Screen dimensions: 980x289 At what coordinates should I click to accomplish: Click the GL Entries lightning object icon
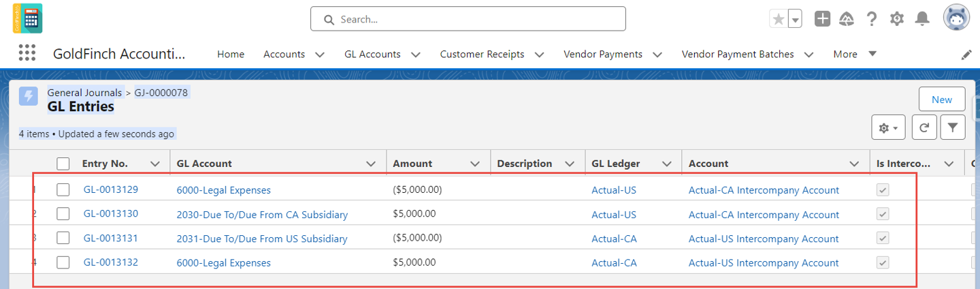click(29, 96)
